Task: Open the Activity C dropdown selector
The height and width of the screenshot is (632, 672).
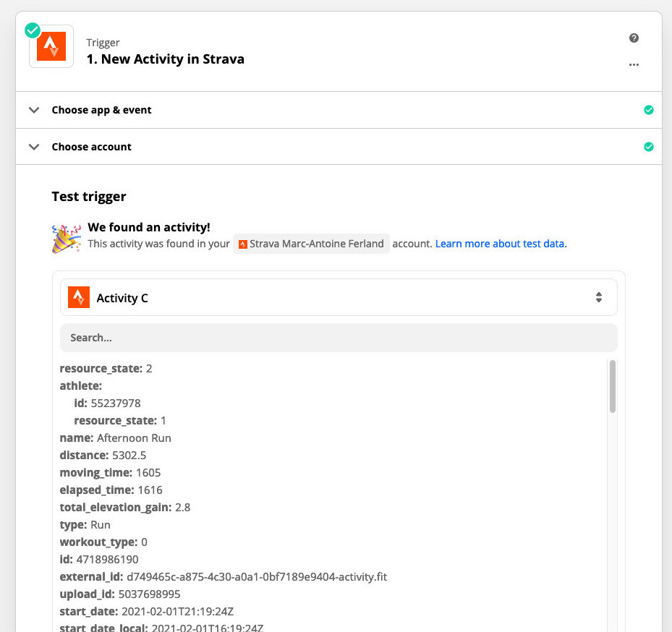Action: (x=339, y=297)
